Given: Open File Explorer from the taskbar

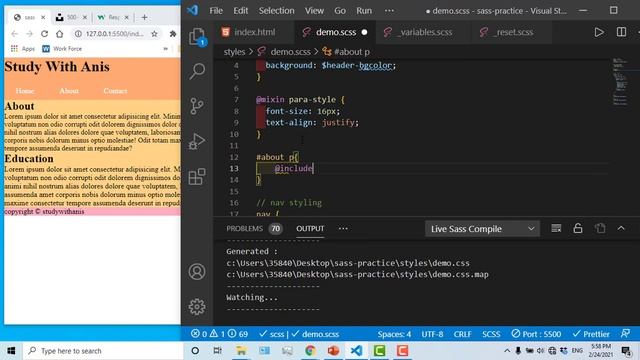Looking at the screenshot, I should coord(241,351).
